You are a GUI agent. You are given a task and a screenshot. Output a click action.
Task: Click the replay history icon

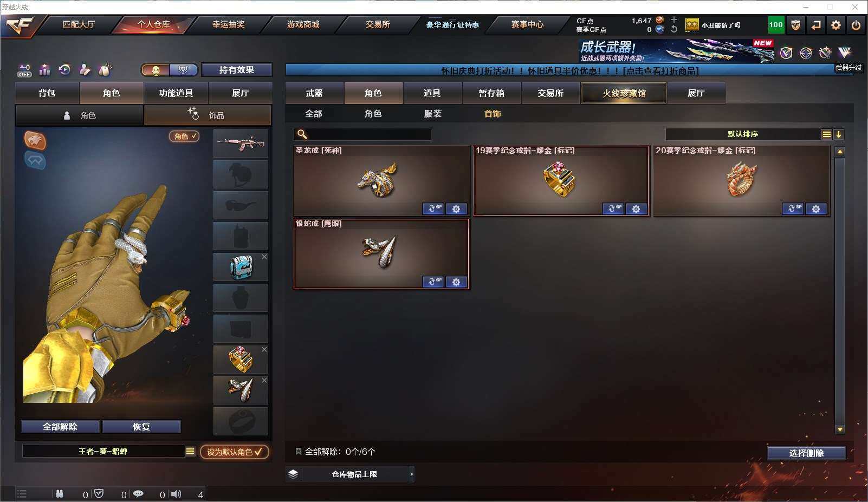pyautogui.click(x=64, y=70)
